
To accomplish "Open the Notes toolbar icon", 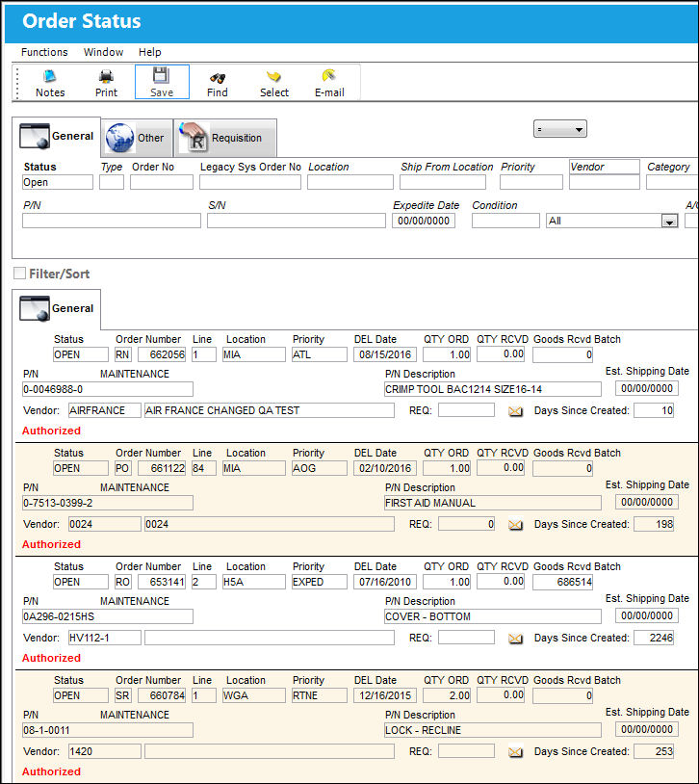I will [x=50, y=83].
